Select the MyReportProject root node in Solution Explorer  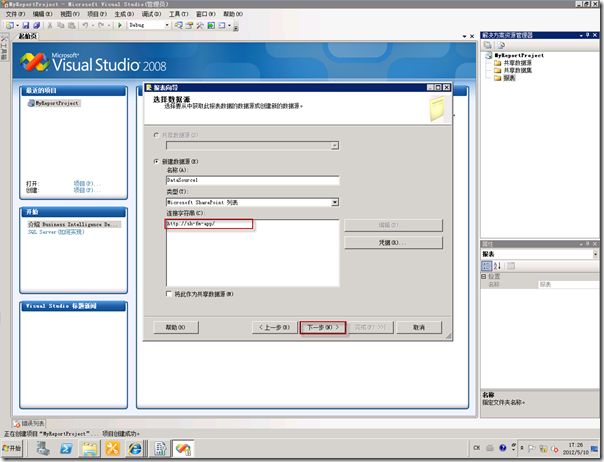coord(519,55)
